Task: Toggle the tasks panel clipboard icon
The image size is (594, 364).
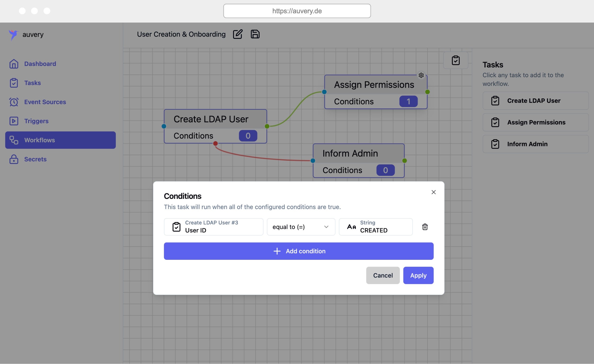Action: [455, 60]
